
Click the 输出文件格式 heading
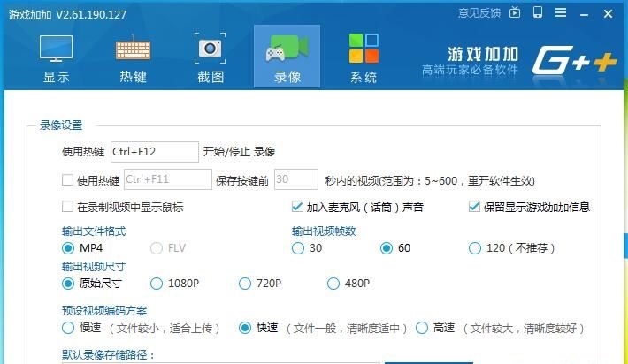94,231
